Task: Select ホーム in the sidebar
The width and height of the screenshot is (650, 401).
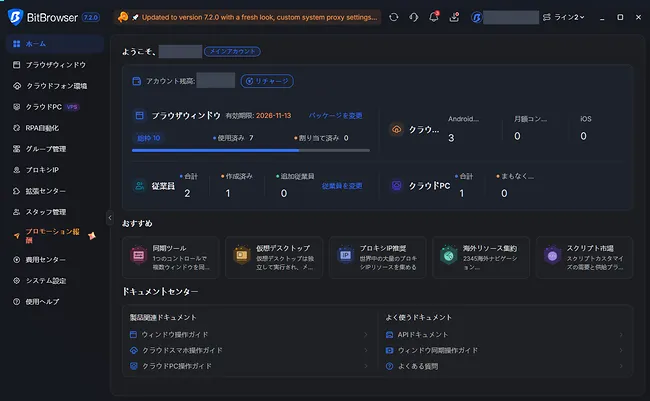Action: [55, 44]
